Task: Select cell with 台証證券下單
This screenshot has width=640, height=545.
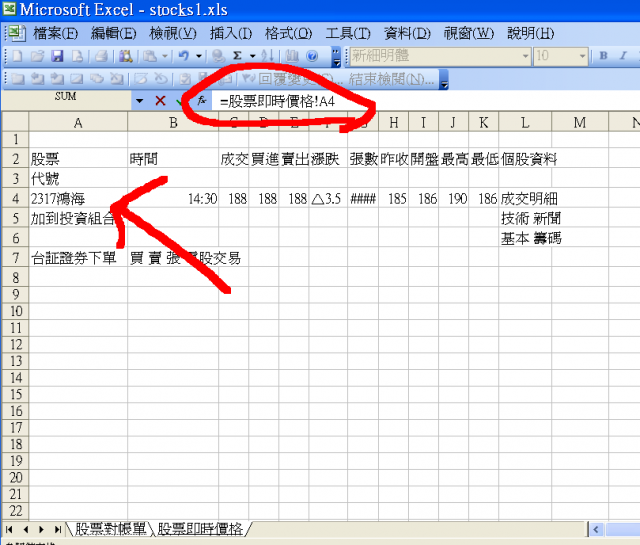Action: (x=78, y=258)
